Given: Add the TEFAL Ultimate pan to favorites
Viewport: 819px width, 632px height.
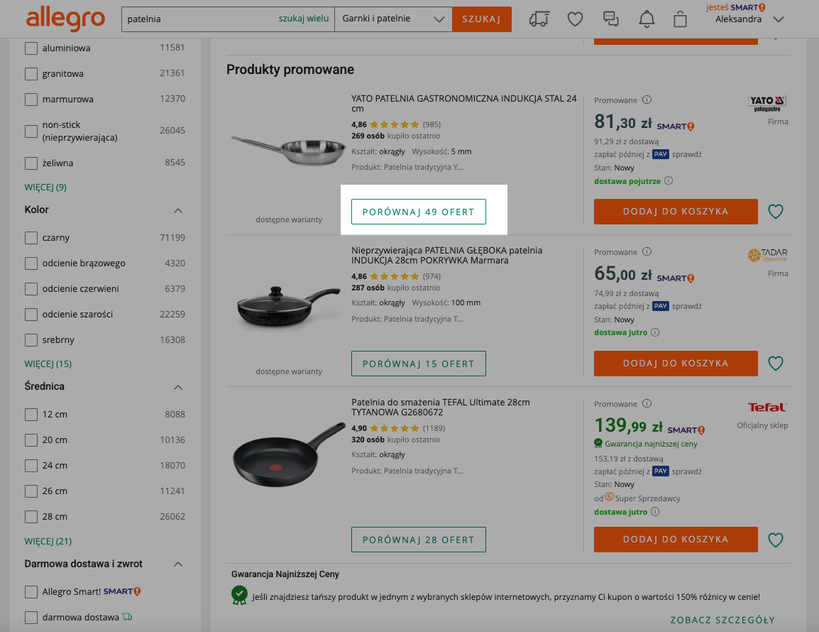Looking at the screenshot, I should pos(776,540).
